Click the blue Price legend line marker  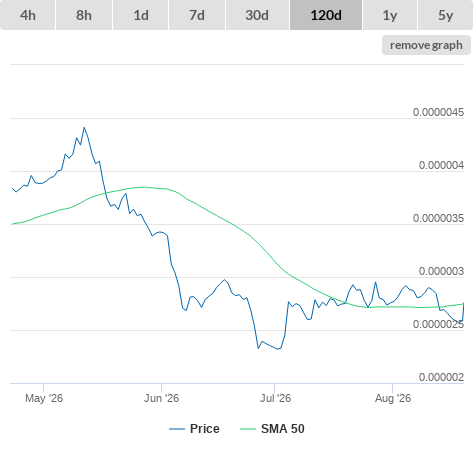click(x=177, y=429)
